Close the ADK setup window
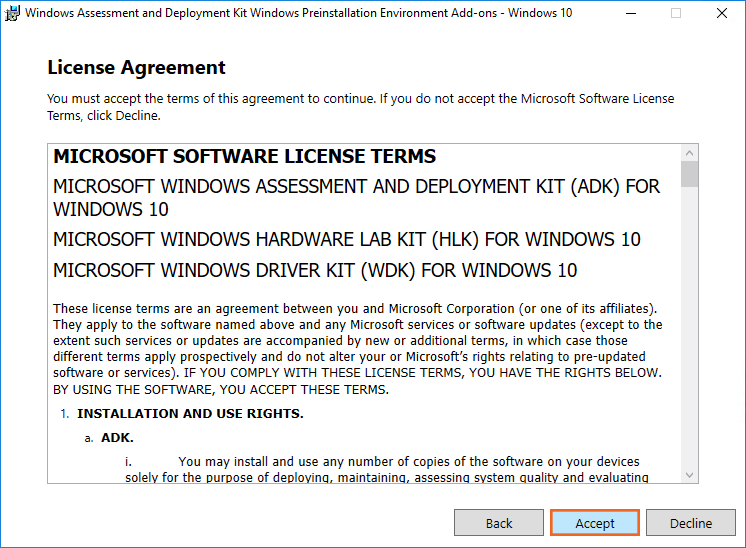 [x=722, y=14]
